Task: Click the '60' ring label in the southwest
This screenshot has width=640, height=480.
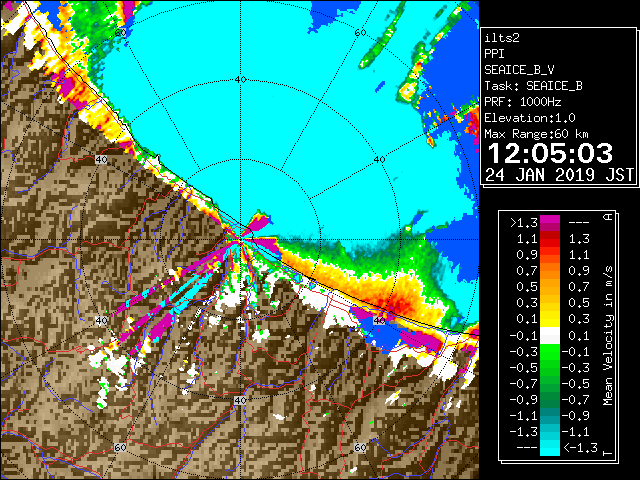Action: 120,448
